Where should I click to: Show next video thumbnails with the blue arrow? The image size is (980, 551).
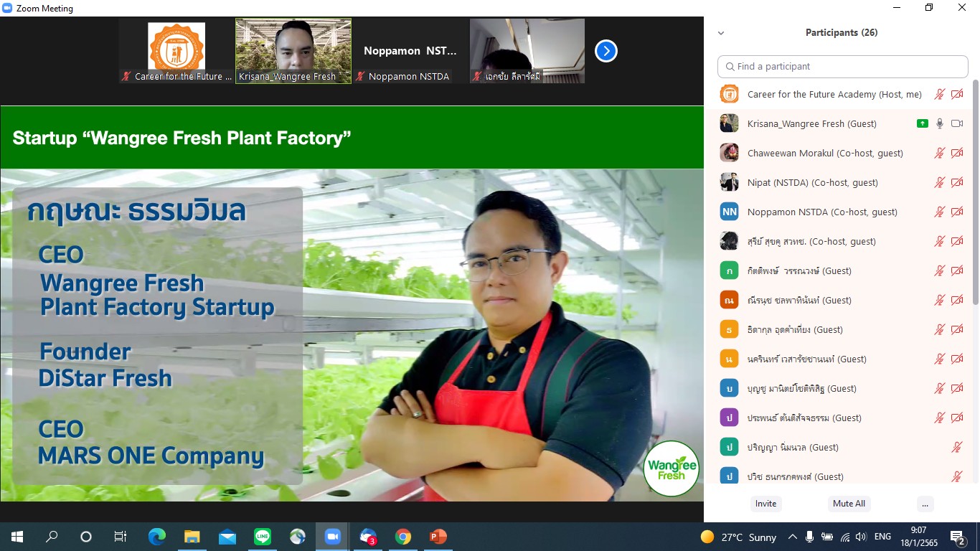(x=606, y=51)
